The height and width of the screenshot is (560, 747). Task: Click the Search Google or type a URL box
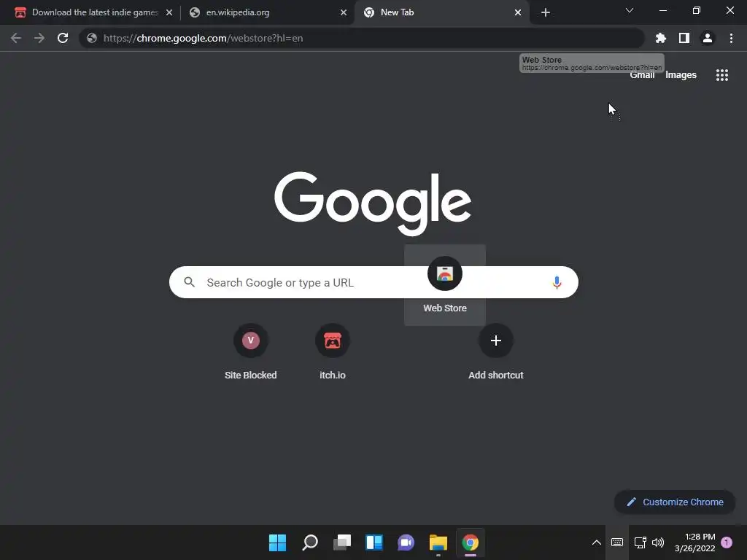[373, 282]
